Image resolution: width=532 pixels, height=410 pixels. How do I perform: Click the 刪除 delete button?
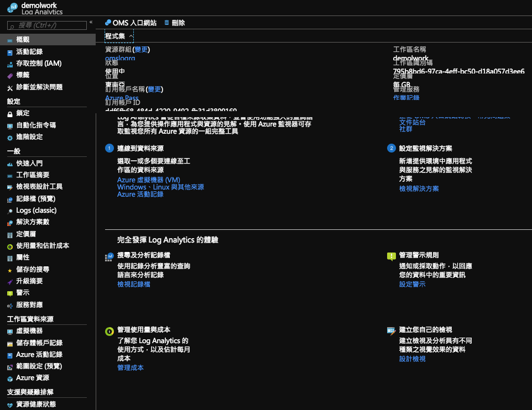(174, 23)
